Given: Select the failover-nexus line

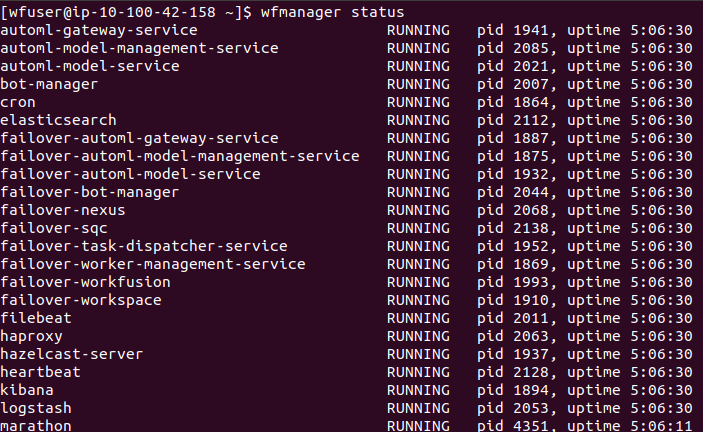Looking at the screenshot, I should (346, 210).
